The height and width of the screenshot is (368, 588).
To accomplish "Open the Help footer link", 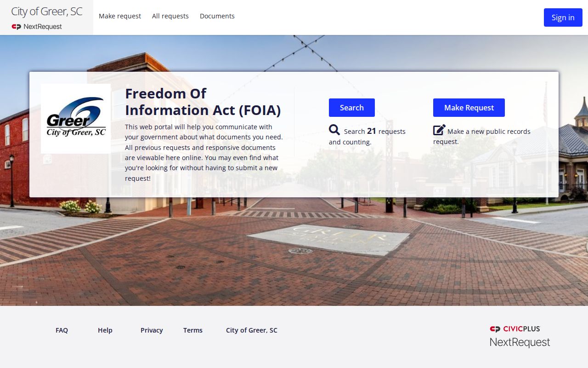I will (105, 330).
